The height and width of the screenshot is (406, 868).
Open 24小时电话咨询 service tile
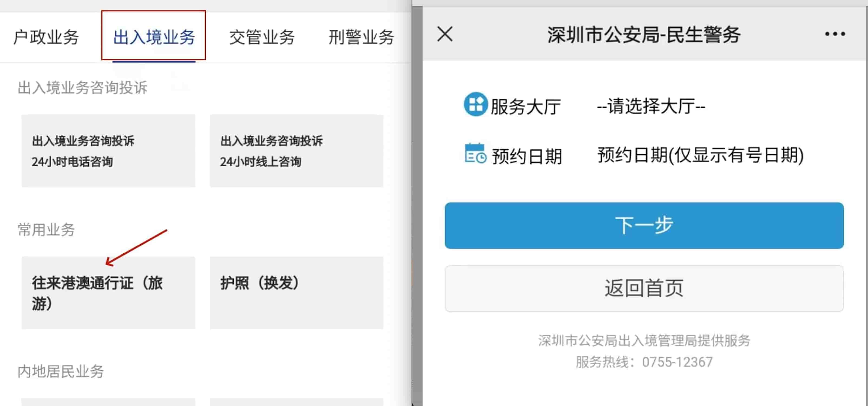tap(108, 151)
